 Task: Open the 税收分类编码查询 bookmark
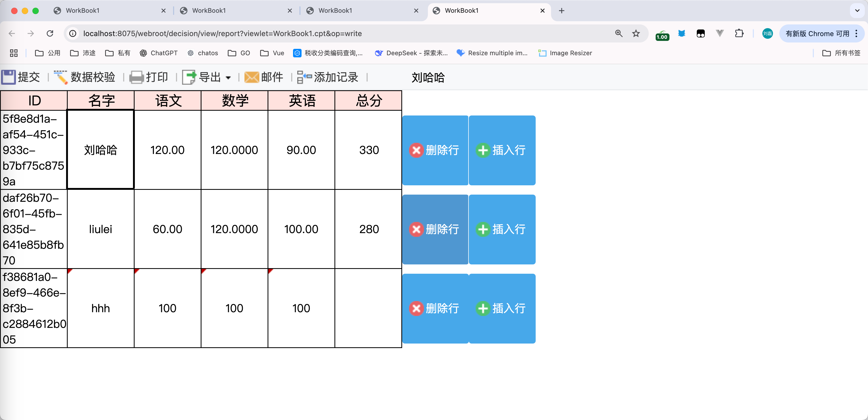click(x=328, y=53)
